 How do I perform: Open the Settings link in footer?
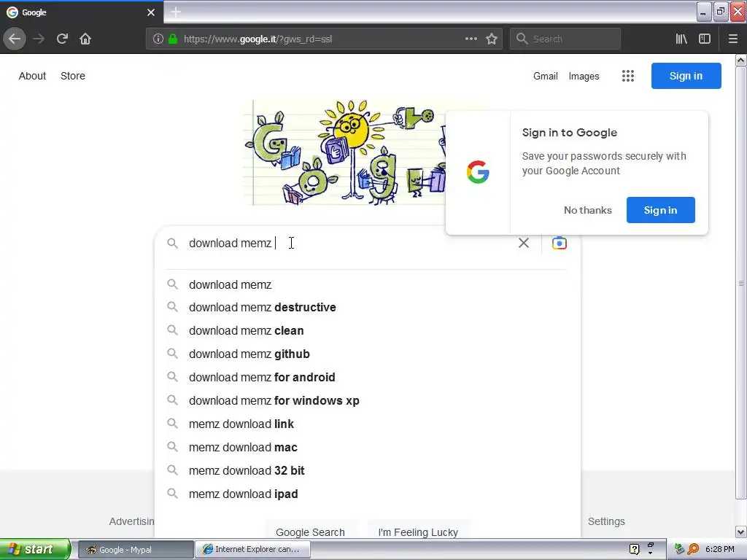(x=606, y=521)
